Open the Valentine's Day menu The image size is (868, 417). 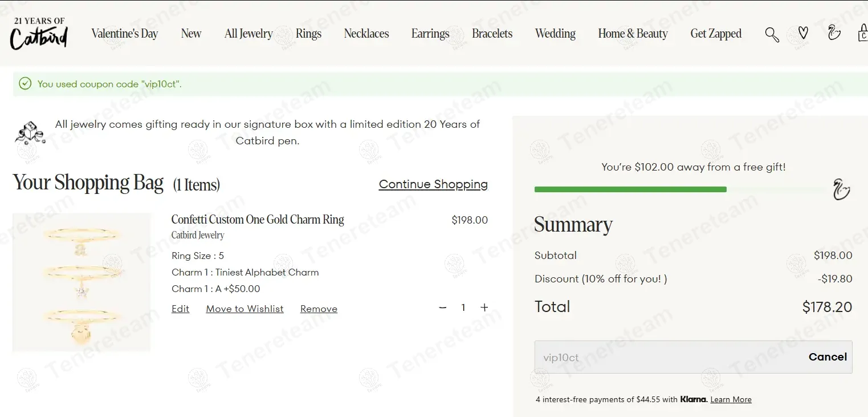click(125, 34)
